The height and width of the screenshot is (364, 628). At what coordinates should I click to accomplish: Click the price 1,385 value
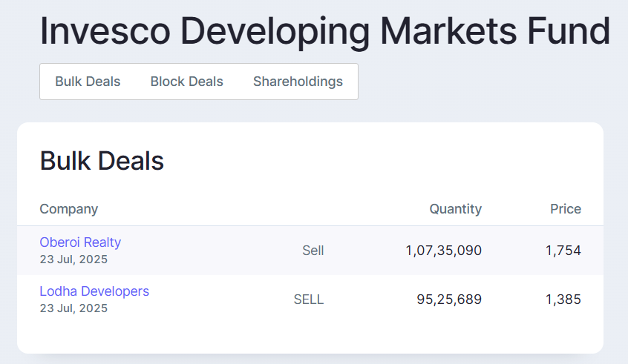point(563,300)
